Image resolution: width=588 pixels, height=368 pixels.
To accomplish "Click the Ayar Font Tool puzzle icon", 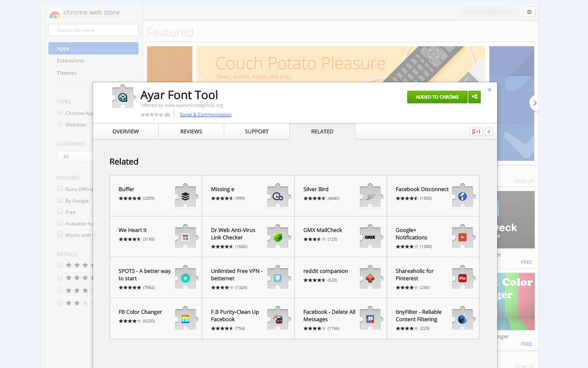I will [124, 97].
